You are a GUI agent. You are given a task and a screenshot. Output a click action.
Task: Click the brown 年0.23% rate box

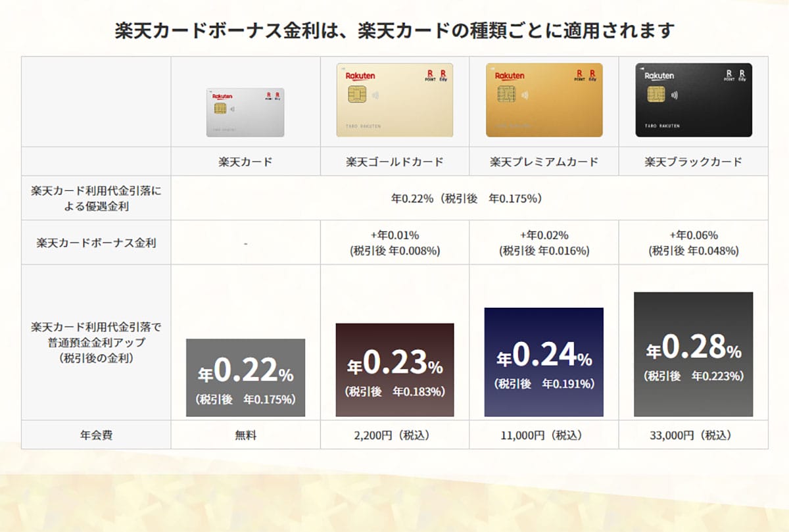coord(394,370)
